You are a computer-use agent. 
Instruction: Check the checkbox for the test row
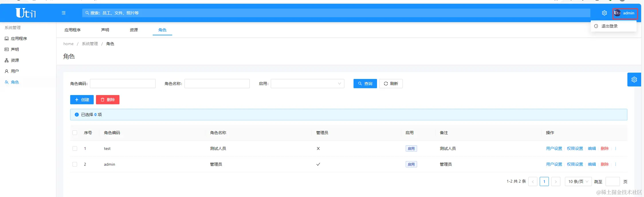pyautogui.click(x=75, y=148)
